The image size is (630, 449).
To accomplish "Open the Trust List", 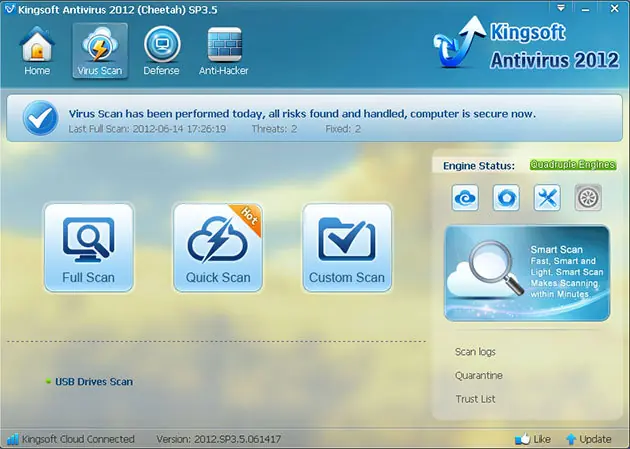I will click(474, 399).
